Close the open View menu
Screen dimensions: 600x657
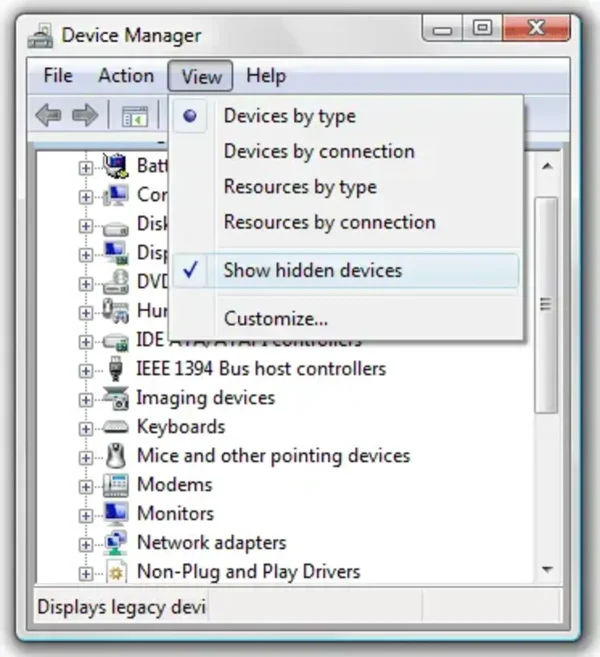click(201, 76)
